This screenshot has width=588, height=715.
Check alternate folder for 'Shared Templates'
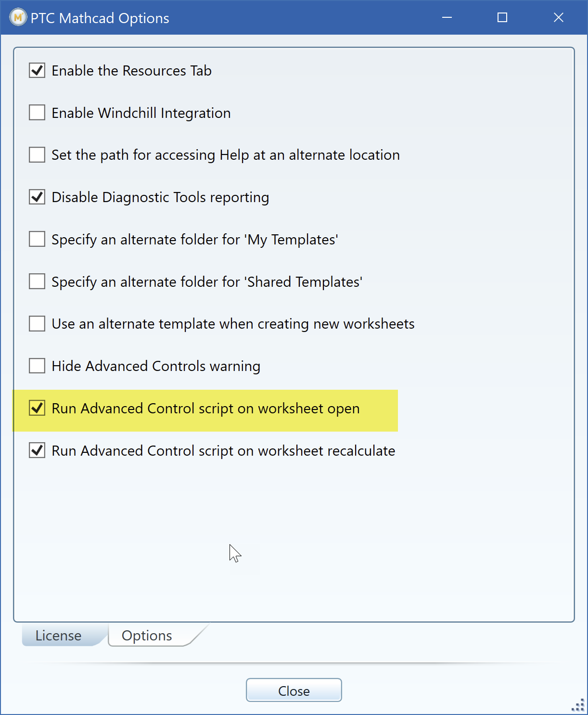click(x=37, y=281)
